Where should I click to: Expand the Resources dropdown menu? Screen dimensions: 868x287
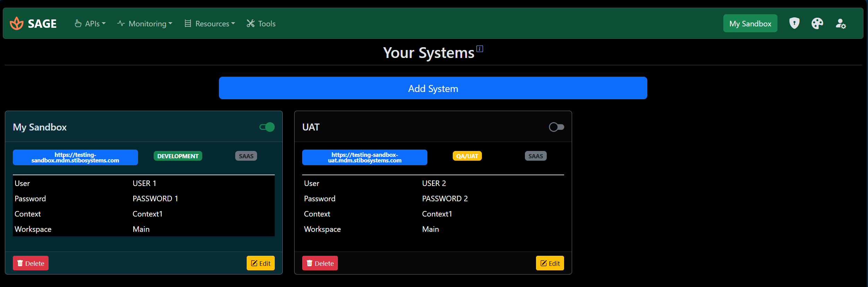tap(210, 24)
